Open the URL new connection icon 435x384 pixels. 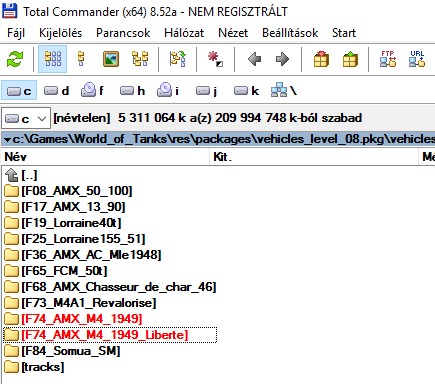(x=417, y=59)
